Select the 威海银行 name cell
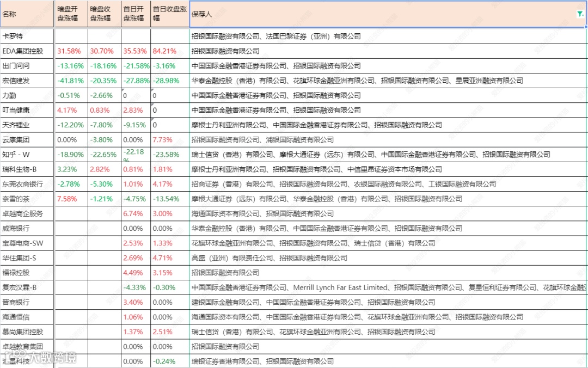588x368 pixels. [x=27, y=229]
